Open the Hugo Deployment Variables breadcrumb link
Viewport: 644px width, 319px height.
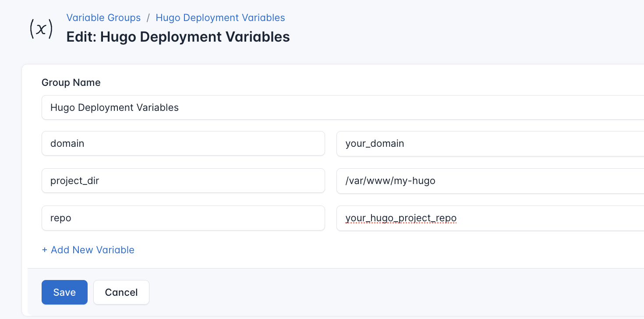[220, 18]
